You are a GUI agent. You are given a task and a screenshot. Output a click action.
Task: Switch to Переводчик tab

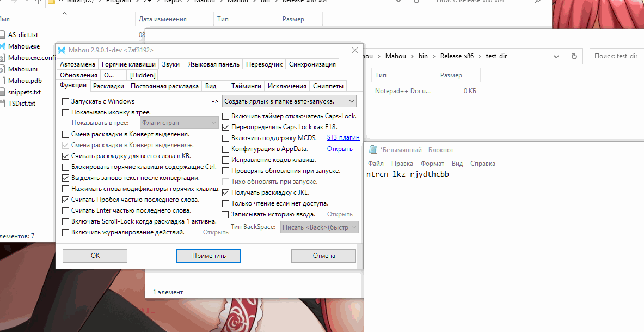click(265, 64)
